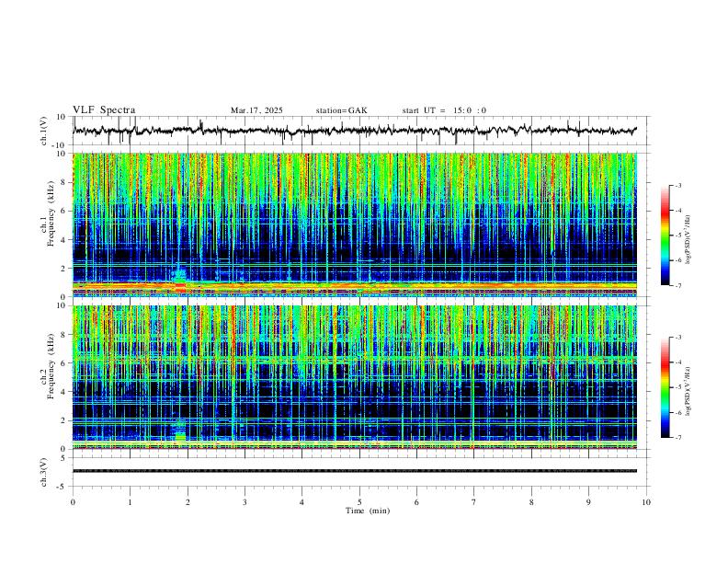Click the ch.1 spectrogram color scale bar

tap(665, 236)
